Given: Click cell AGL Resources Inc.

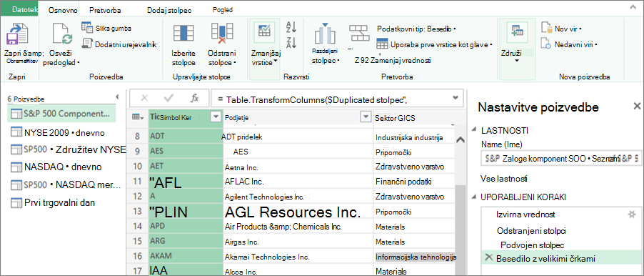Looking at the screenshot, I should pyautogui.click(x=298, y=212).
